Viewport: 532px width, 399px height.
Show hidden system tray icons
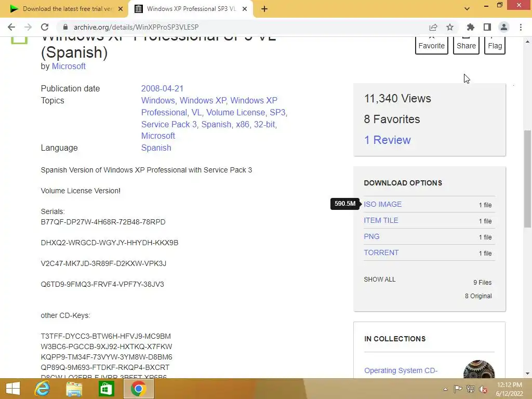click(445, 389)
